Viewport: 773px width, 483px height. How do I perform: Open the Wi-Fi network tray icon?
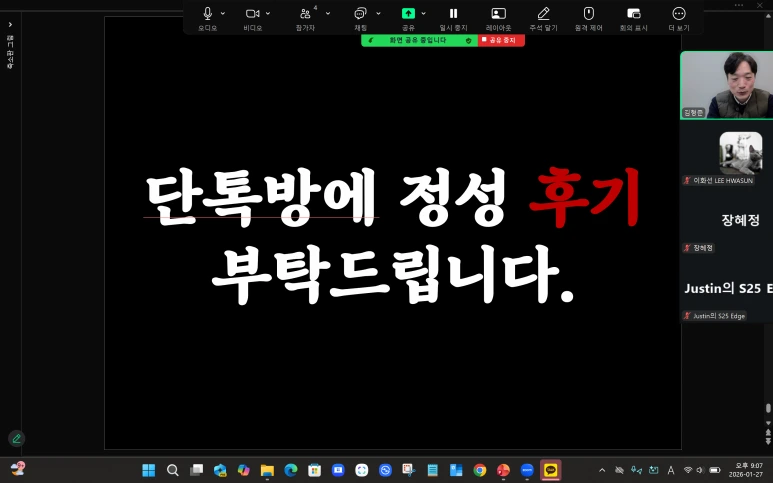pyautogui.click(x=688, y=470)
